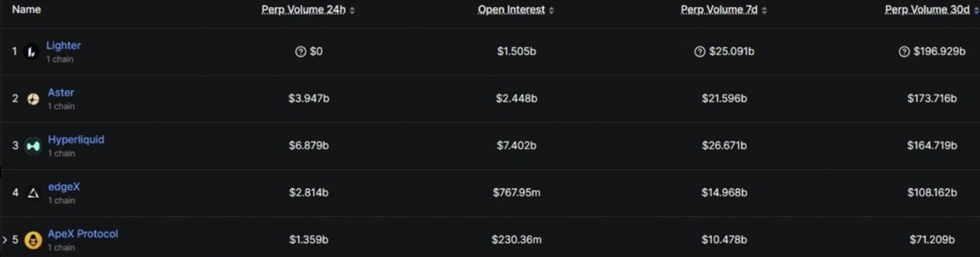The width and height of the screenshot is (980, 257).
Task: Click the Aster protocol logo icon
Action: click(x=33, y=99)
